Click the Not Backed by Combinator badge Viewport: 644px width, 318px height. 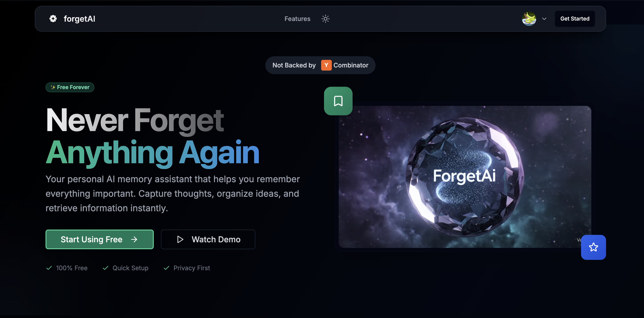point(320,65)
